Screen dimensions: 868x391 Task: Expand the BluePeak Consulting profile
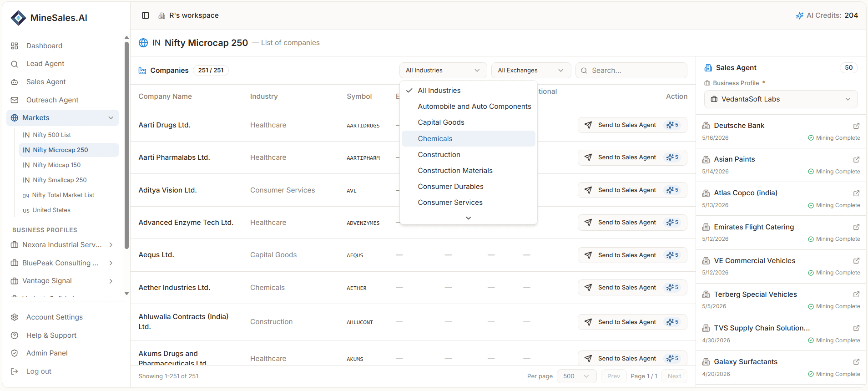pyautogui.click(x=111, y=263)
